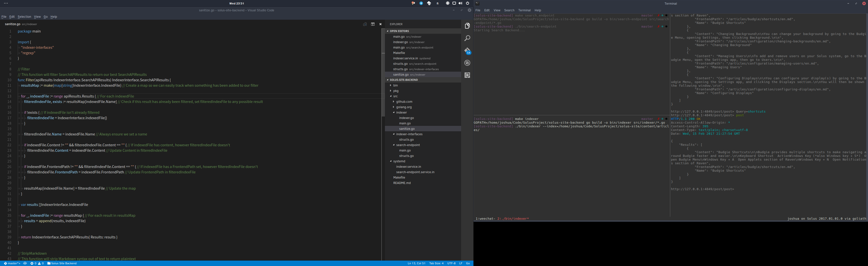Click the Terminal window's title bar icon
This screenshot has width=868, height=266.
point(477,3)
